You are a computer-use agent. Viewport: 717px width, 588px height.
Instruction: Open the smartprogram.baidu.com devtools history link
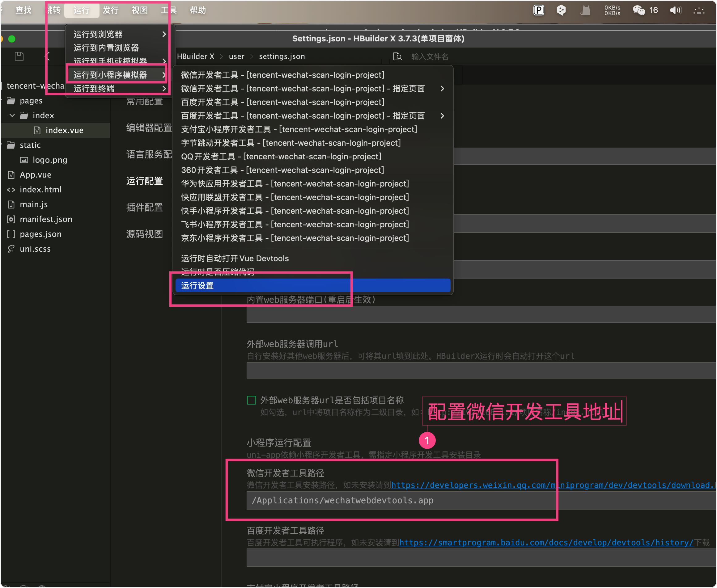click(546, 543)
